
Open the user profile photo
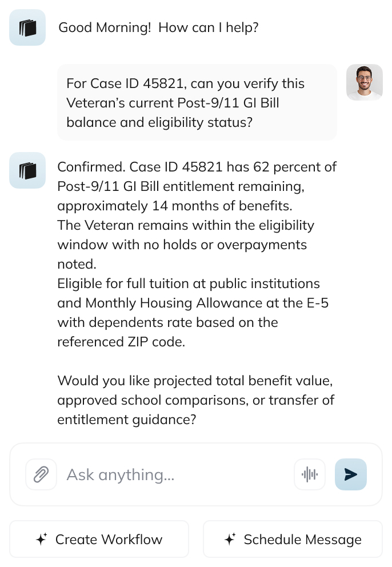point(365,82)
